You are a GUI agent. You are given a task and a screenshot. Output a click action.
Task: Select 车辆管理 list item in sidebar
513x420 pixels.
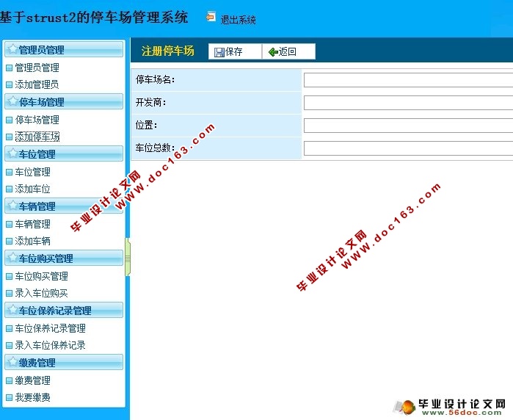pyautogui.click(x=32, y=224)
